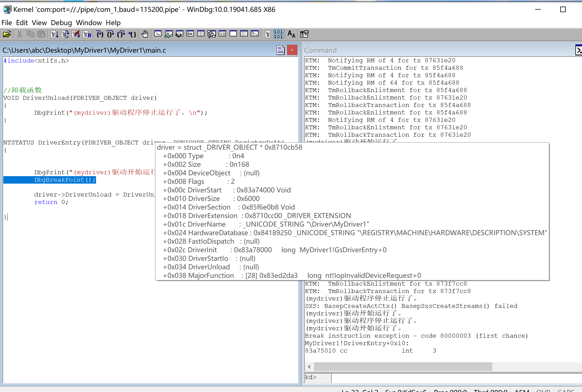Click the scroll-left arrow in Command window
The width and height of the screenshot is (582, 392).
point(309,367)
